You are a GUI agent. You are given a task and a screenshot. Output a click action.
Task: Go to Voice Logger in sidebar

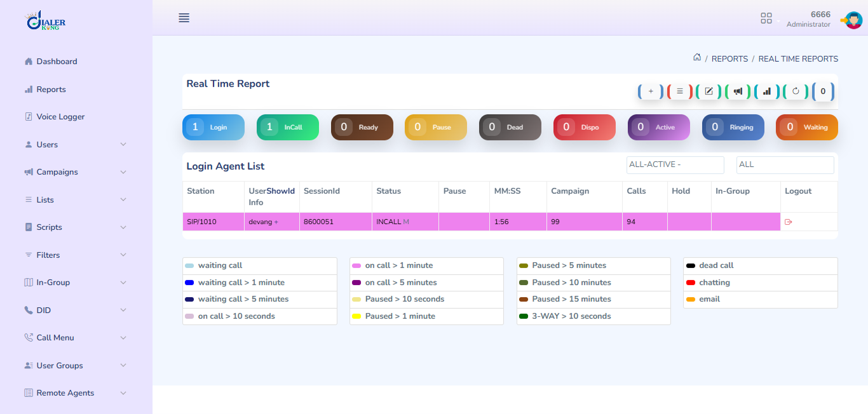(60, 117)
